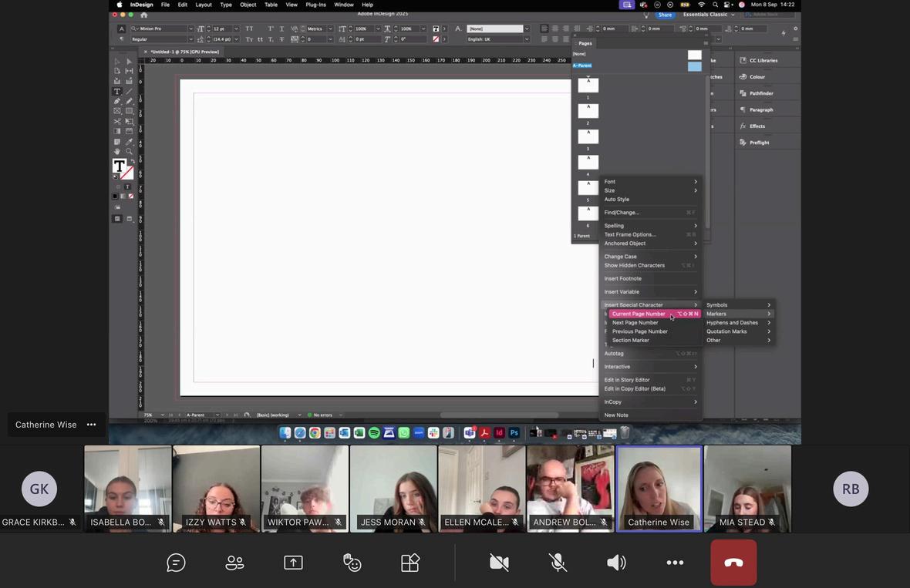Image resolution: width=910 pixels, height=588 pixels.
Task: Activate the Type tool in toolbox
Action: pyautogui.click(x=117, y=91)
